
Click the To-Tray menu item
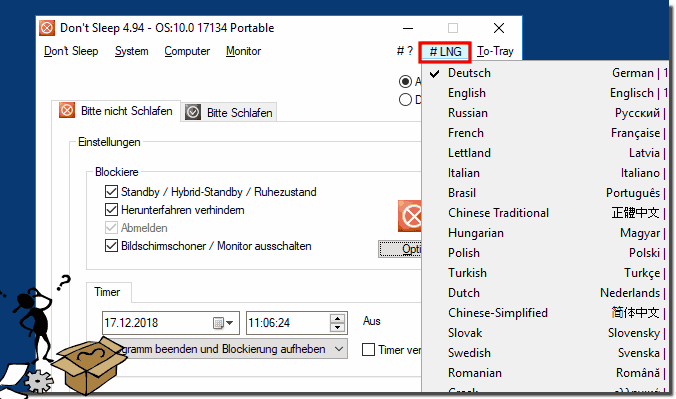(495, 51)
